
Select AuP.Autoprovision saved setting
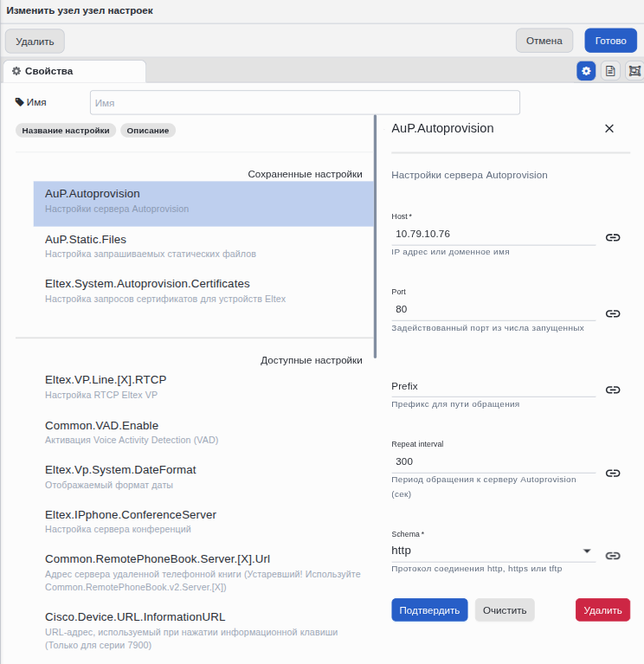click(203, 203)
